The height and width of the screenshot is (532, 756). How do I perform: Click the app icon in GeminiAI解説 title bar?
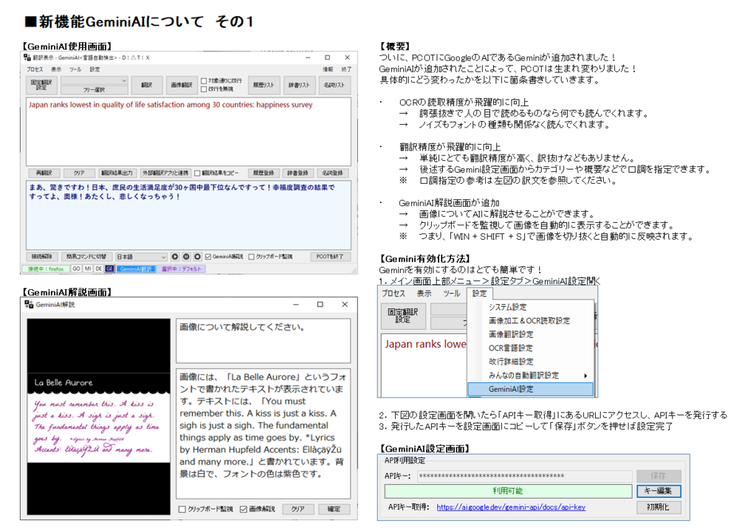pos(30,305)
